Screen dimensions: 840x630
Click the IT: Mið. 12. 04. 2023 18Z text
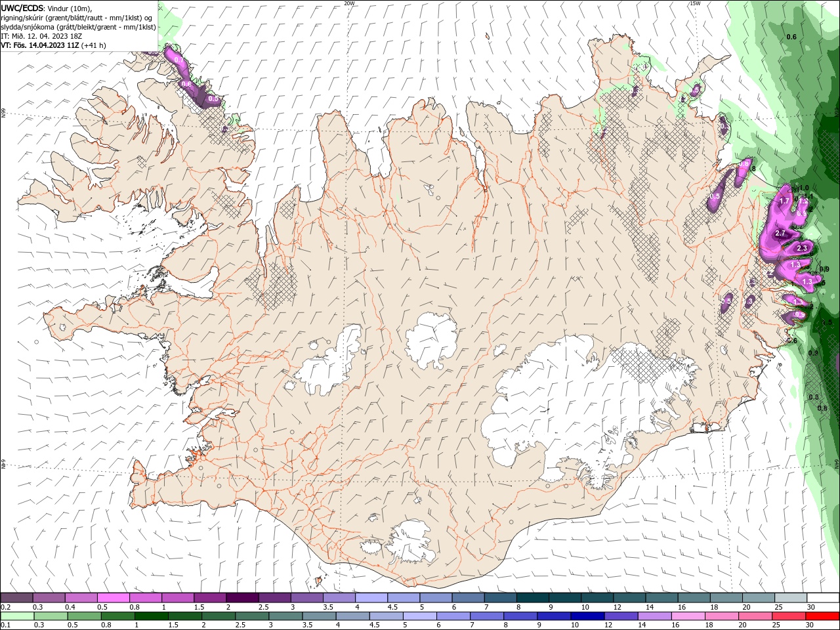(x=41, y=36)
